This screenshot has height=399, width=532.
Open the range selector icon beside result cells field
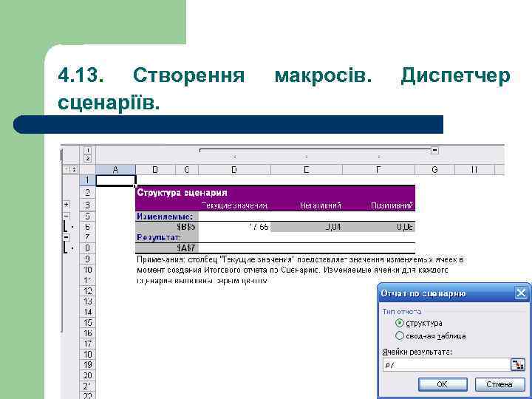click(x=517, y=365)
